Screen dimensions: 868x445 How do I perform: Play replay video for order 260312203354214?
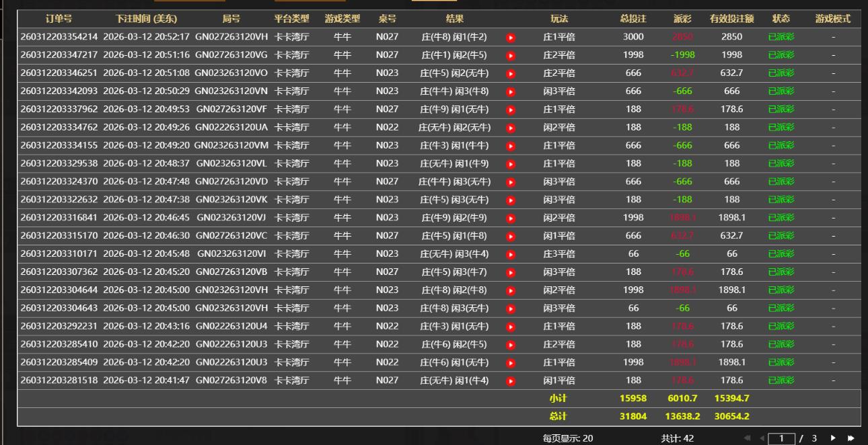click(510, 37)
